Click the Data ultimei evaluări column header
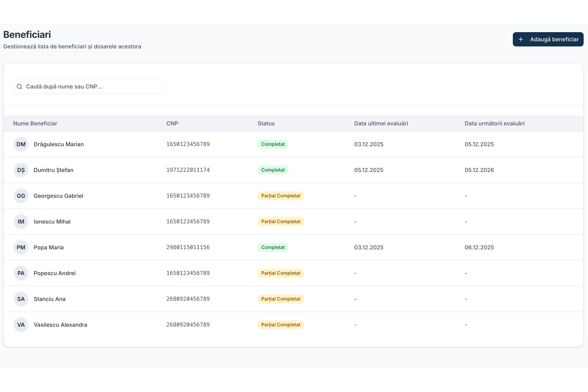 tap(381, 123)
